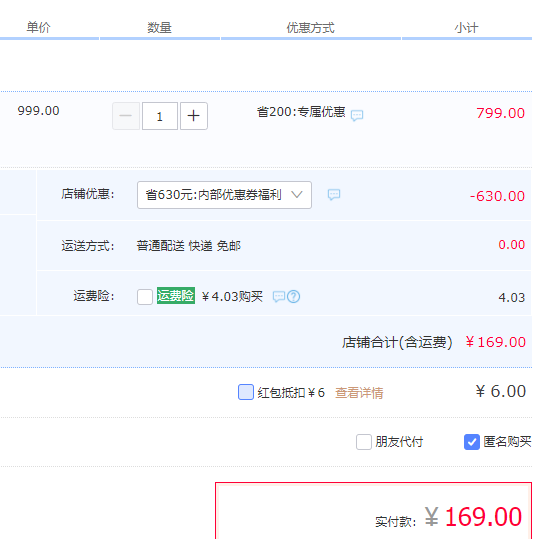Enable the 红包抵扣¥6 checkbox
The width and height of the screenshot is (541, 539).
coord(246,392)
